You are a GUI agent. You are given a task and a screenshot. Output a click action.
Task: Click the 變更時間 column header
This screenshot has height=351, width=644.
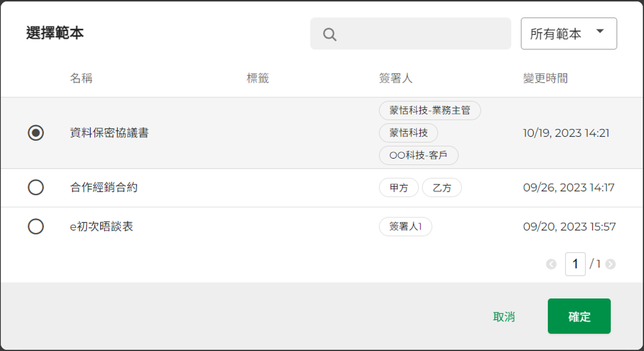pyautogui.click(x=545, y=78)
